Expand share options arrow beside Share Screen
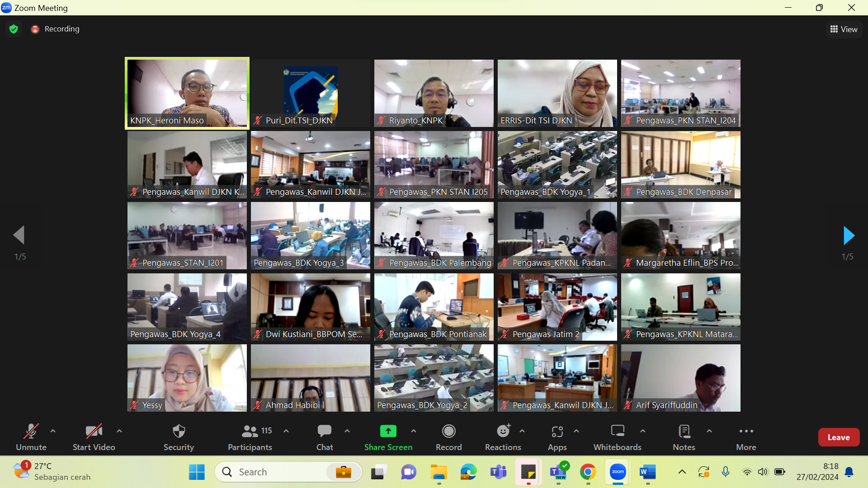868x488 pixels. pyautogui.click(x=414, y=431)
